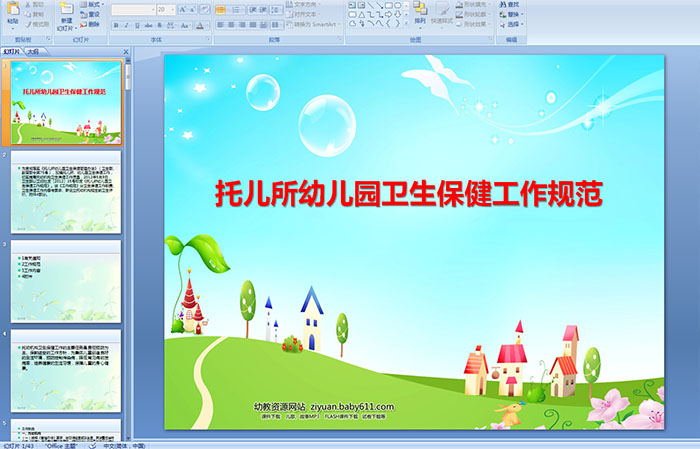Reset the slide with 重设
This screenshot has width=700, height=449.
point(90,14)
